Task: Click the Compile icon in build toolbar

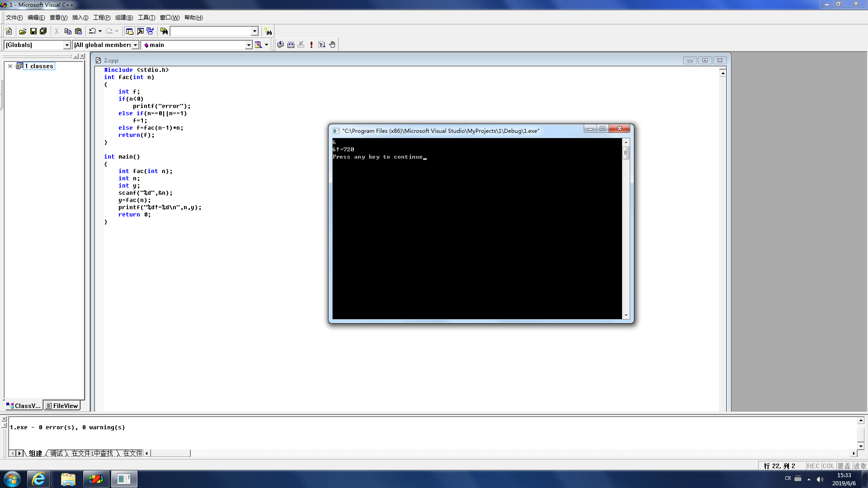Action: click(280, 45)
